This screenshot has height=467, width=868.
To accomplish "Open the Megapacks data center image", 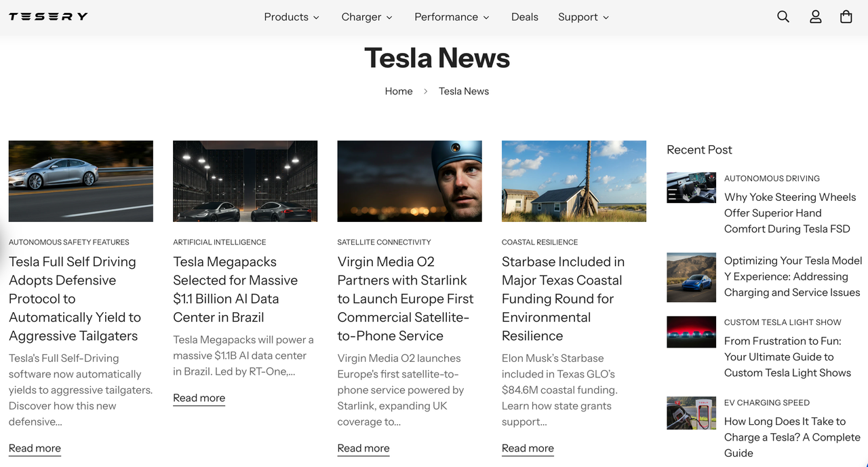I will (245, 181).
